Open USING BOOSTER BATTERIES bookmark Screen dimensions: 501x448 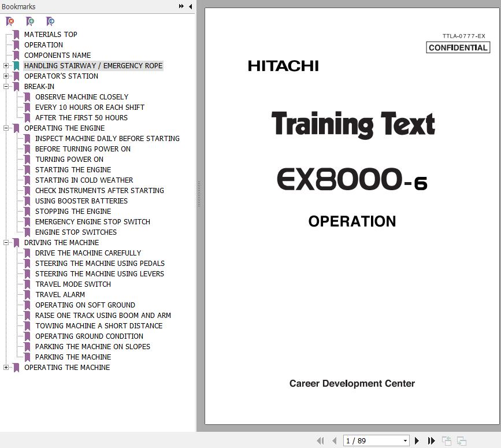[x=81, y=201]
